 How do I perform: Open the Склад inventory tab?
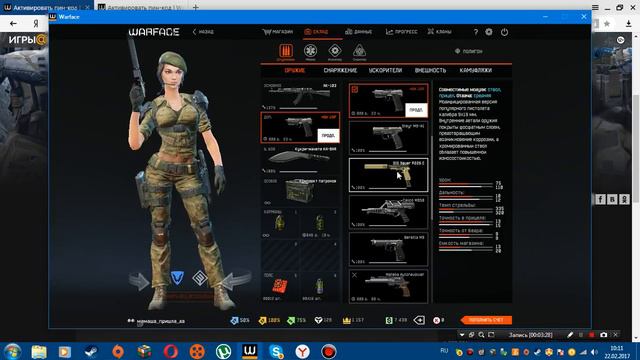click(x=316, y=32)
